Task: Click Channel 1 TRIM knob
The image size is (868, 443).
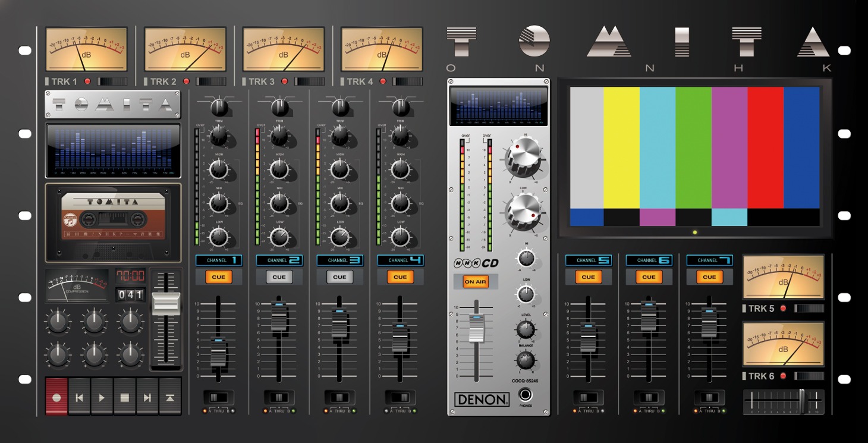Action: coord(219,136)
